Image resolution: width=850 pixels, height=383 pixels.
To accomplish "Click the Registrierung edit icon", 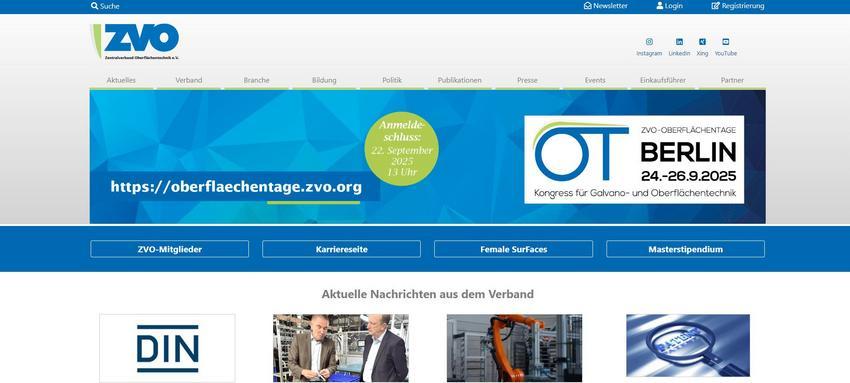I will pos(716,6).
